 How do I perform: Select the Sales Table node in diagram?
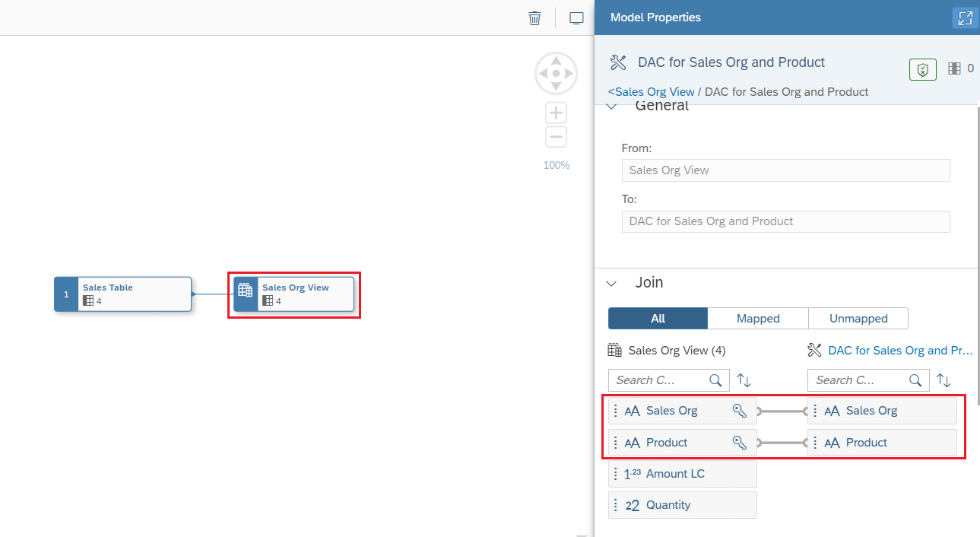[x=122, y=294]
